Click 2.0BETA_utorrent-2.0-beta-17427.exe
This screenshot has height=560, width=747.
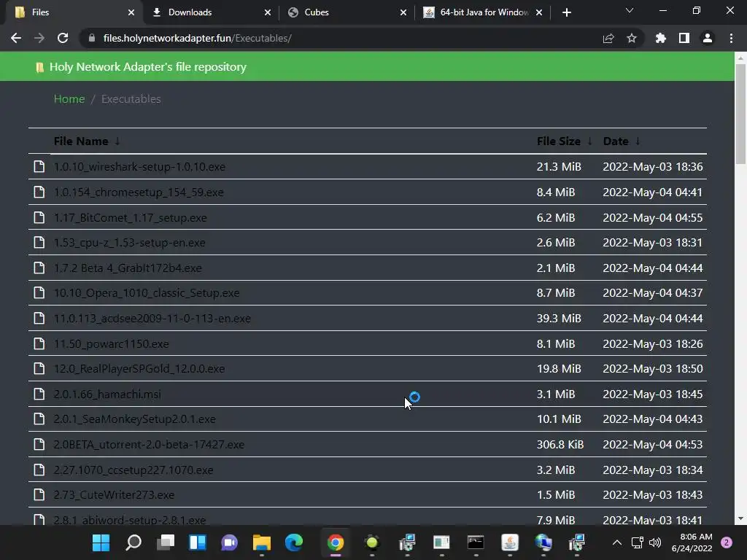click(149, 444)
